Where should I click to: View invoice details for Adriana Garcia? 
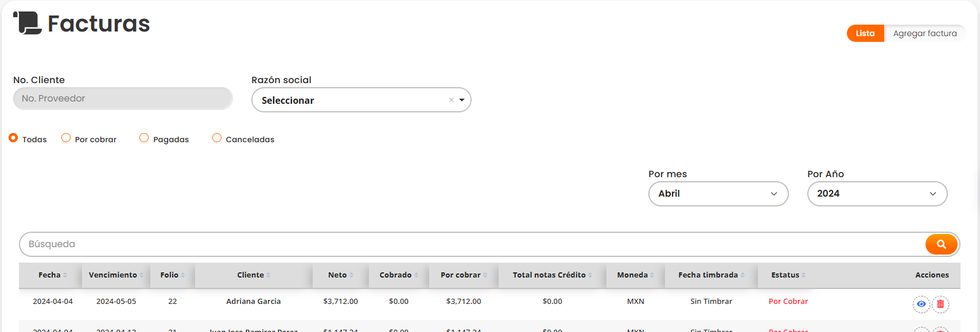click(x=921, y=304)
